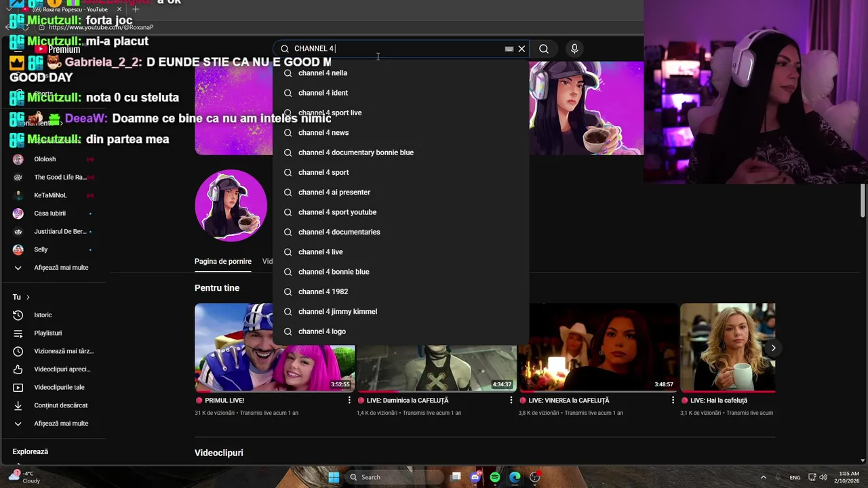Viewport: 868px width, 488px height.
Task: Click the magnifier search submit button
Action: point(544,49)
